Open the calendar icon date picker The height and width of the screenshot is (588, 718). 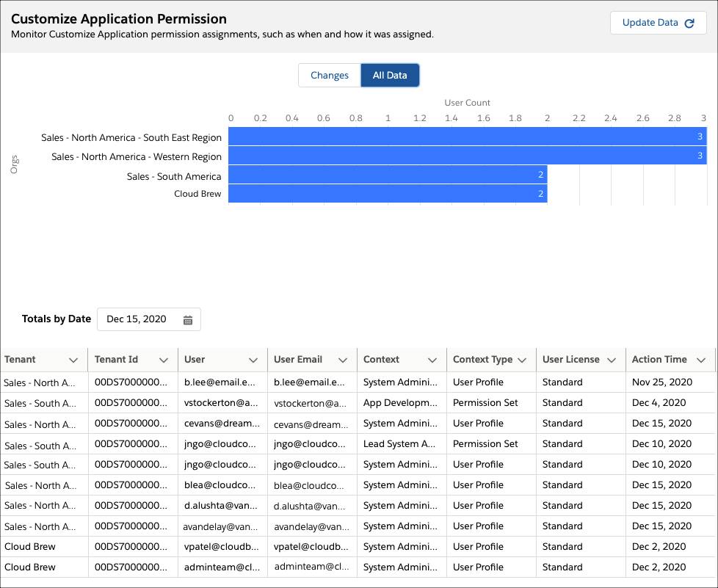pos(188,319)
